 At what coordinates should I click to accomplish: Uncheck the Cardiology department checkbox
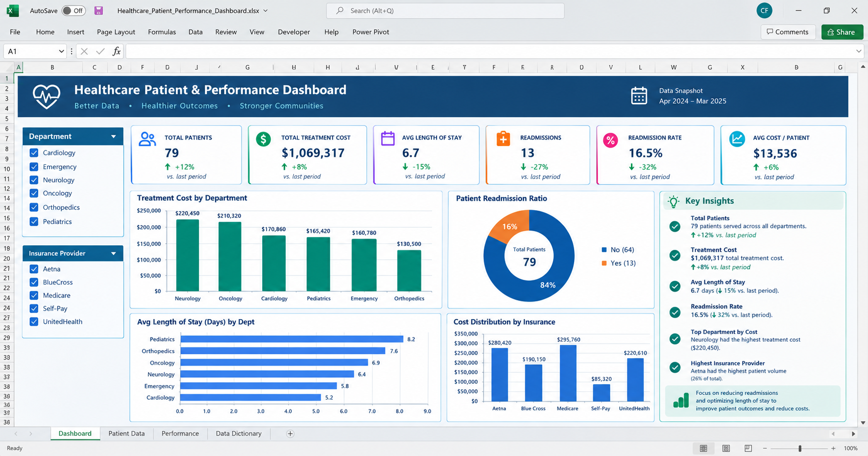pyautogui.click(x=34, y=153)
